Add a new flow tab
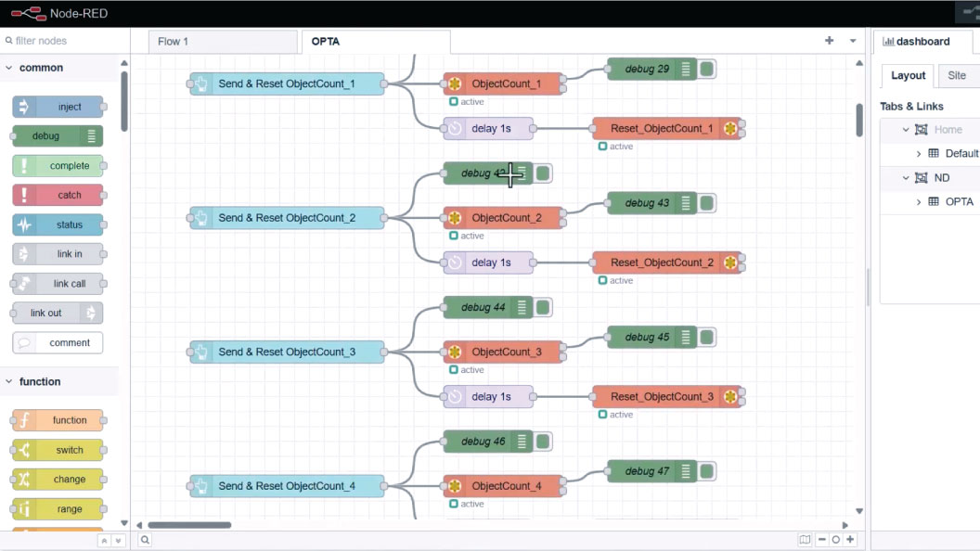980x551 pixels. click(x=830, y=41)
